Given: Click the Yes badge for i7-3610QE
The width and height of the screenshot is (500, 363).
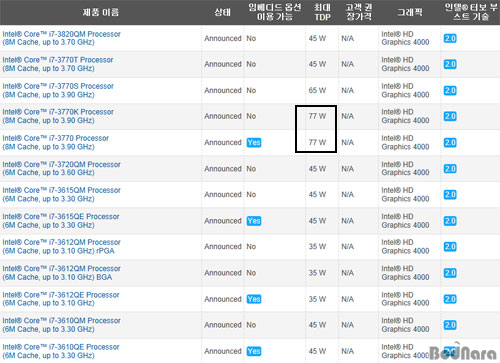Looking at the screenshot, I should [x=254, y=351].
